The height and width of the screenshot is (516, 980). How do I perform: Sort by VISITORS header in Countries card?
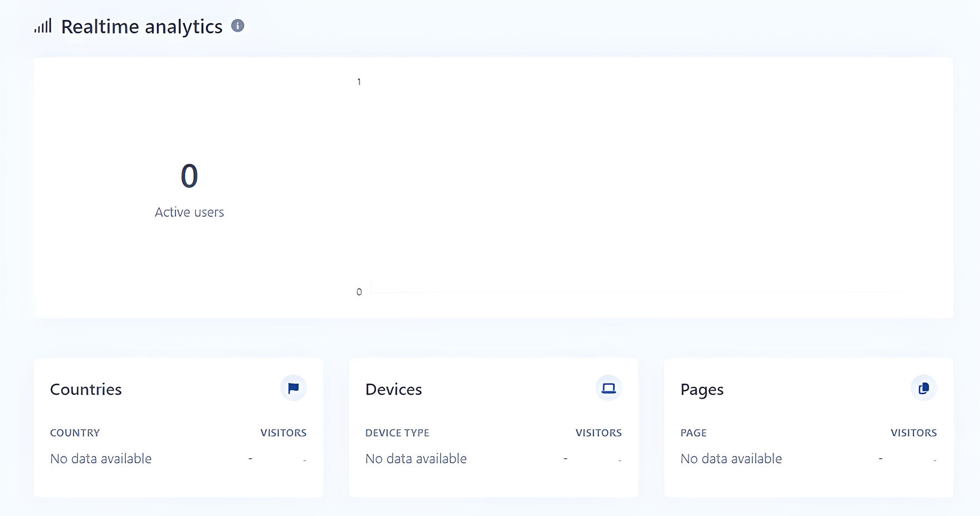point(283,433)
